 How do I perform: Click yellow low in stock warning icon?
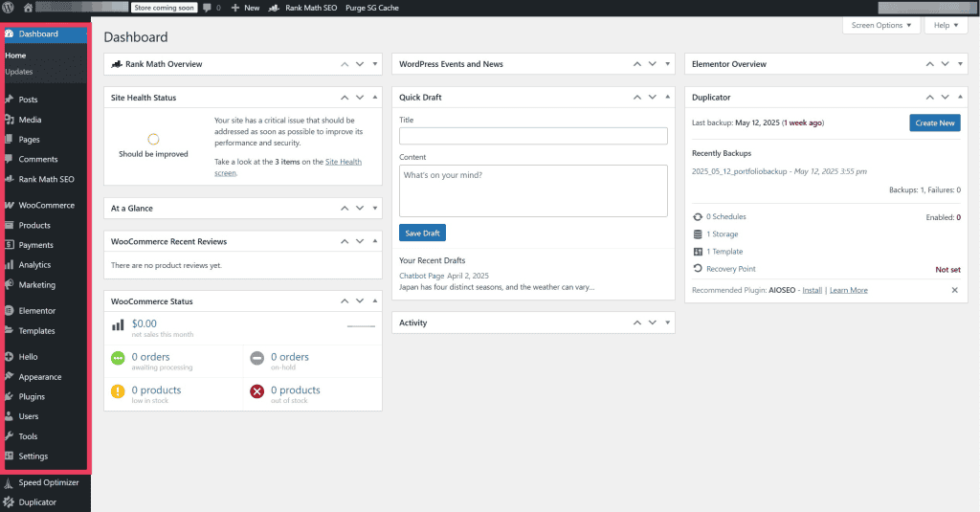118,391
